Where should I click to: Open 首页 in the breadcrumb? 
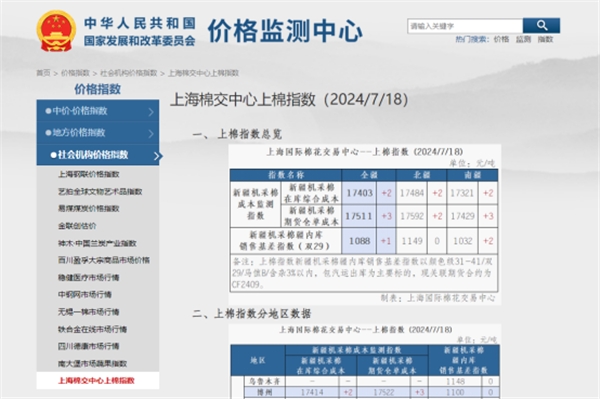(x=43, y=73)
